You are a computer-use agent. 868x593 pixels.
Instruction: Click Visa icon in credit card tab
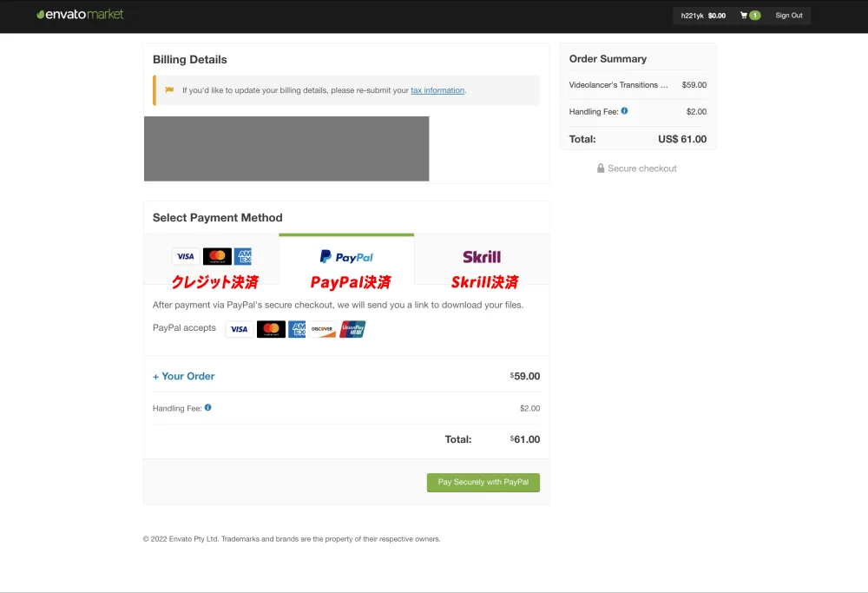click(x=186, y=256)
